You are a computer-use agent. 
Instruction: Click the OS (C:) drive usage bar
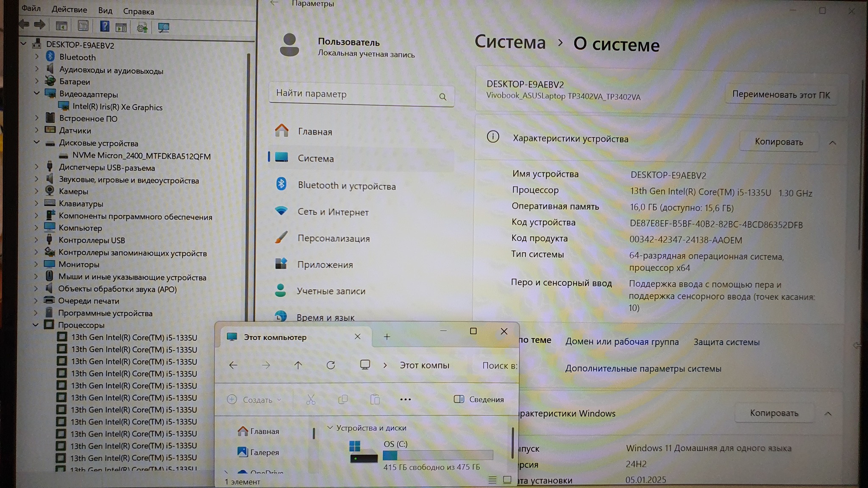tap(437, 455)
